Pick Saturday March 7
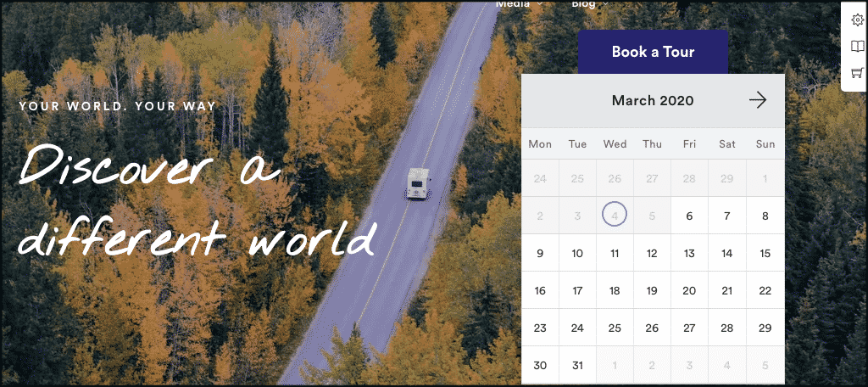 (x=726, y=216)
